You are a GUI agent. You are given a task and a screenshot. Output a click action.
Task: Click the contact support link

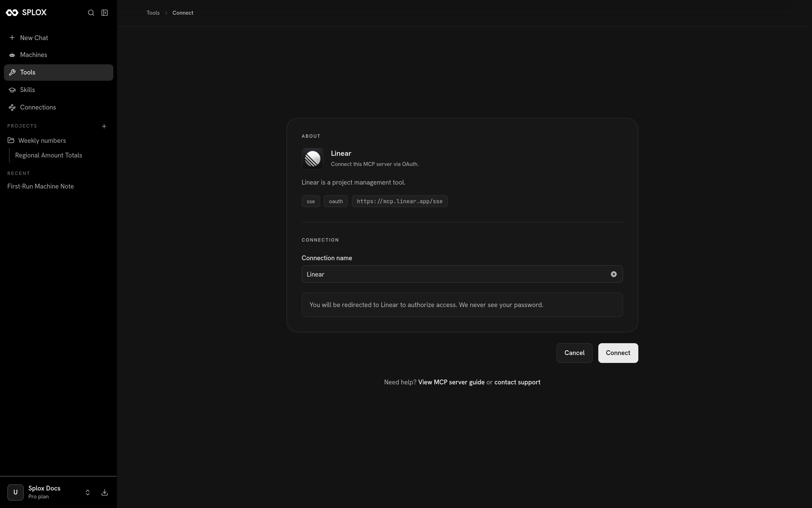point(517,382)
